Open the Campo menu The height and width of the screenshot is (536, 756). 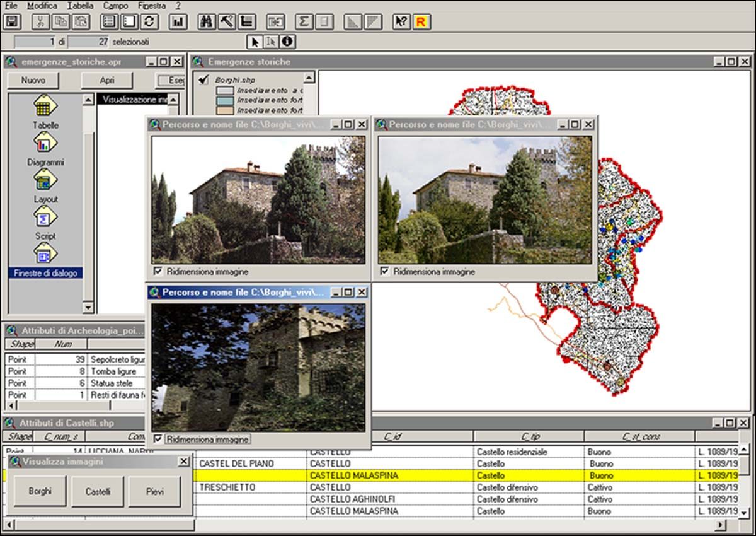[x=115, y=6]
